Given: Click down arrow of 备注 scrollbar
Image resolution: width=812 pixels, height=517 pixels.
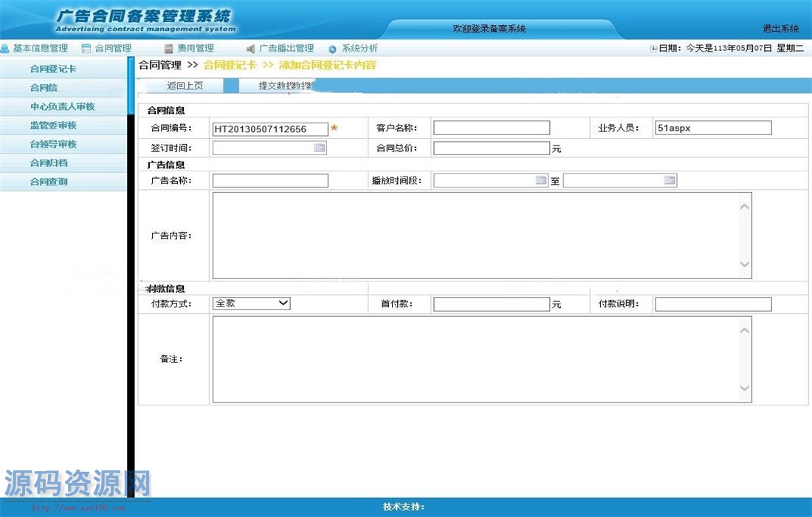Looking at the screenshot, I should pyautogui.click(x=745, y=388).
